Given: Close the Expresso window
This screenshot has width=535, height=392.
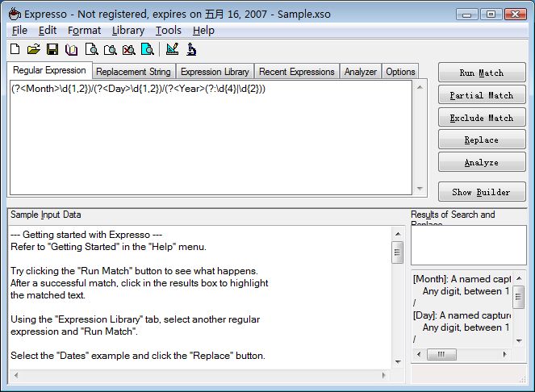Looking at the screenshot, I should [515, 15].
